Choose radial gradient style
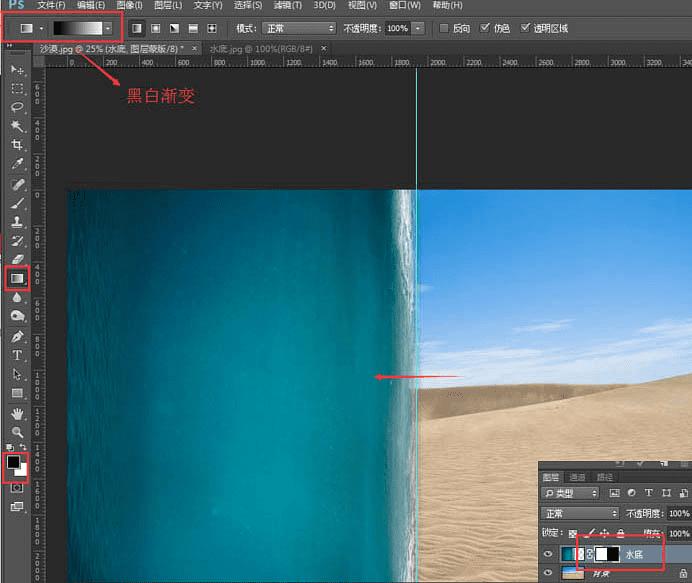This screenshot has height=583, width=692. 155,28
